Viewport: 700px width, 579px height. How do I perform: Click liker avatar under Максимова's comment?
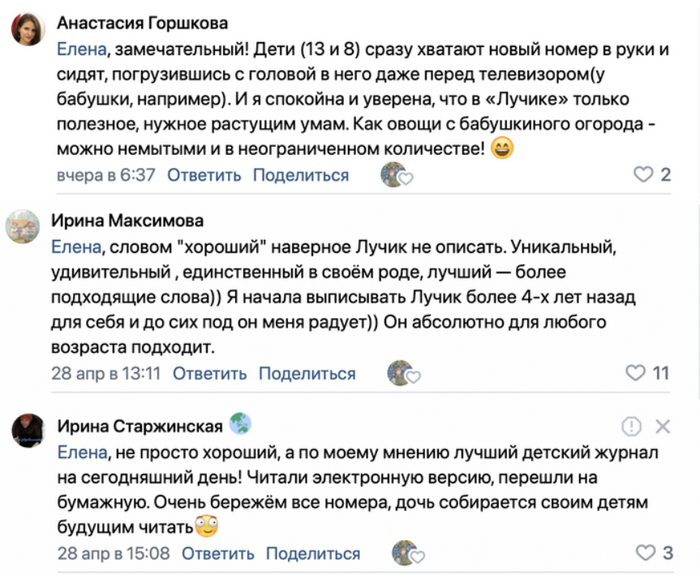(404, 373)
